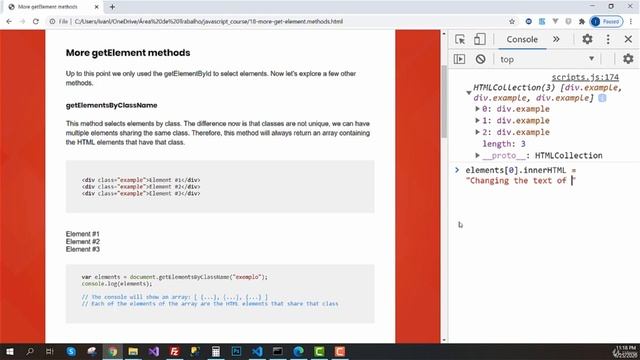Open Visual Studio from the taskbar
The image size is (640, 360).
[x=154, y=351]
